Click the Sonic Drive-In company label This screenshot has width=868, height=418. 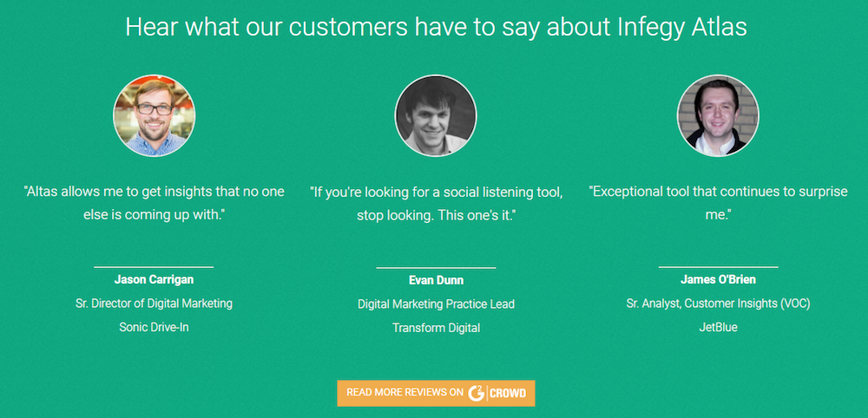point(154,327)
